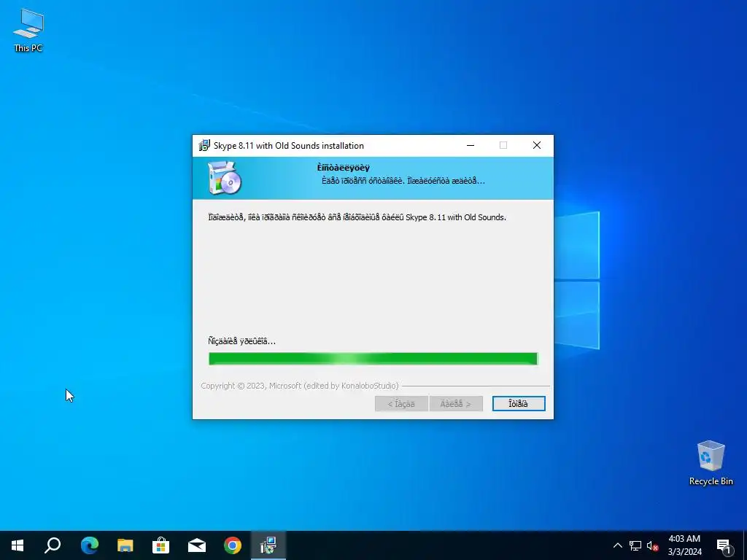Click the green installation progress bar
This screenshot has height=560, width=747.
(373, 359)
